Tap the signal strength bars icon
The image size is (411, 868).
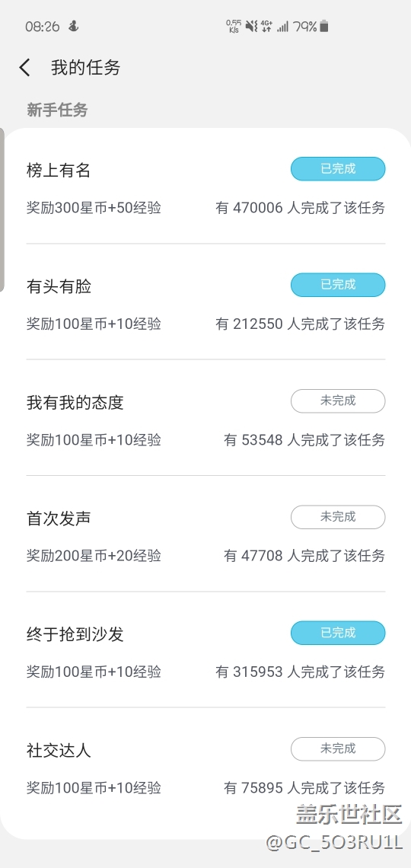282,26
